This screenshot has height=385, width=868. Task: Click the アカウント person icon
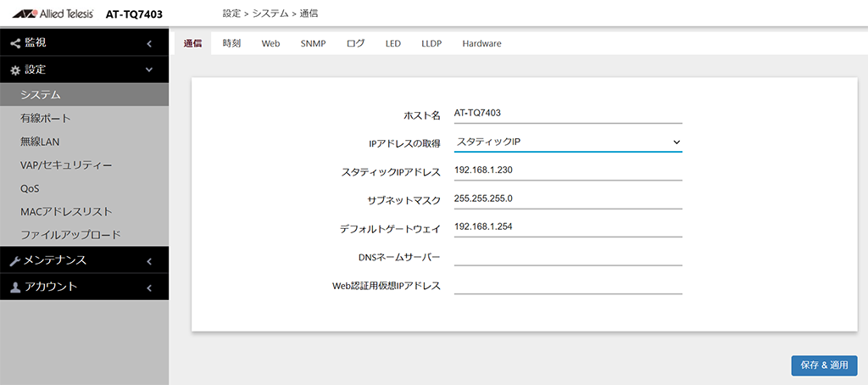(x=15, y=287)
